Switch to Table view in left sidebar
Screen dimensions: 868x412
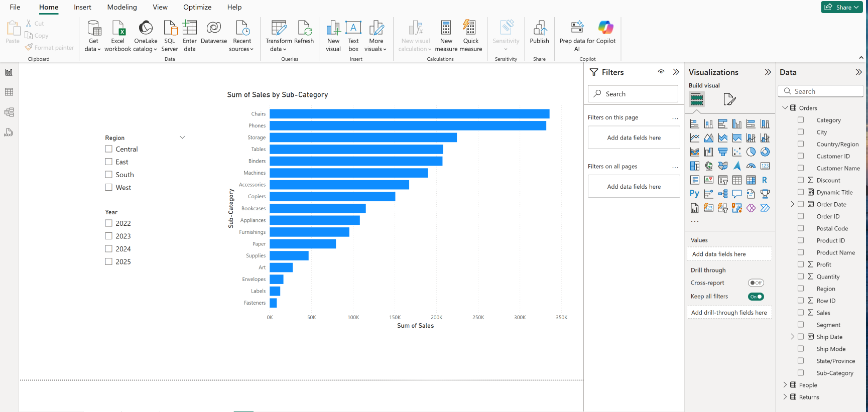coord(9,92)
